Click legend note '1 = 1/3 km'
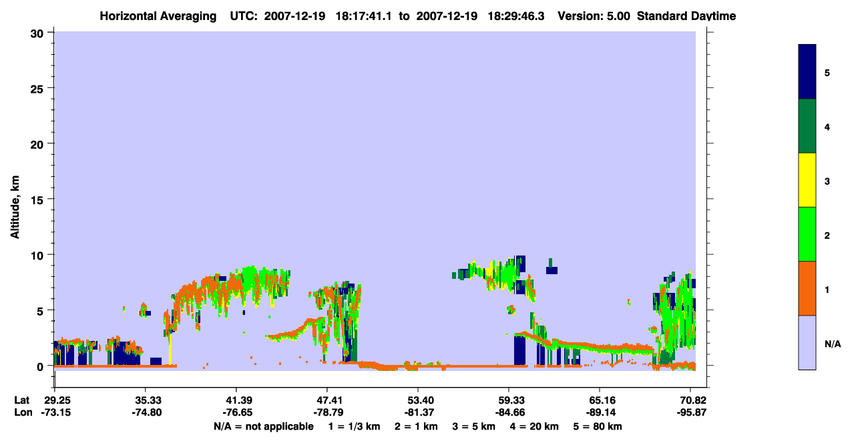This screenshot has width=868, height=445. pyautogui.click(x=354, y=426)
